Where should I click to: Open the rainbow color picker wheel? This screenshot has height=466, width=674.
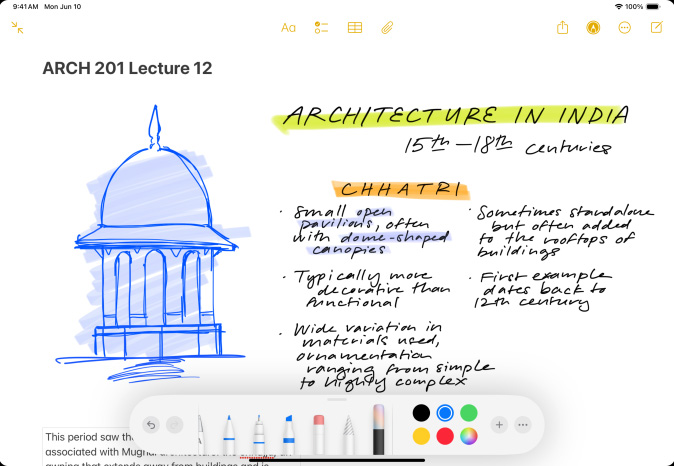pyautogui.click(x=469, y=436)
